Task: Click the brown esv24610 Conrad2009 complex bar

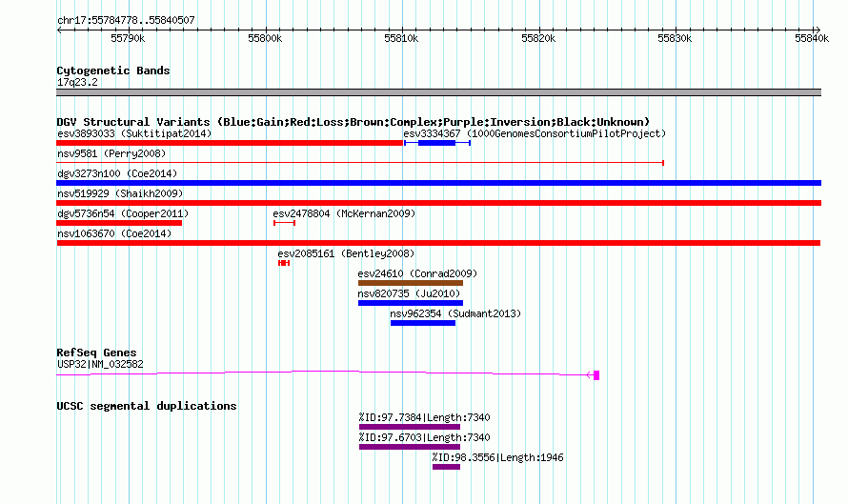Action: 411,283
